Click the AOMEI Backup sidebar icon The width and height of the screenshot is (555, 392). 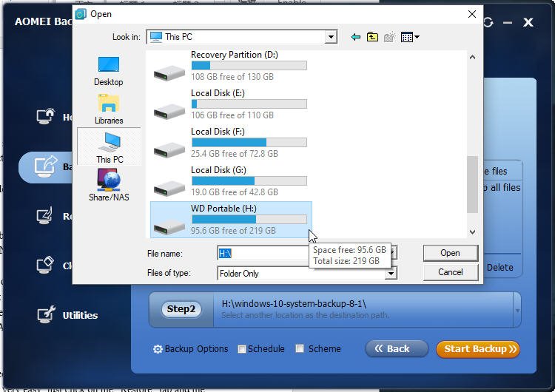[45, 166]
